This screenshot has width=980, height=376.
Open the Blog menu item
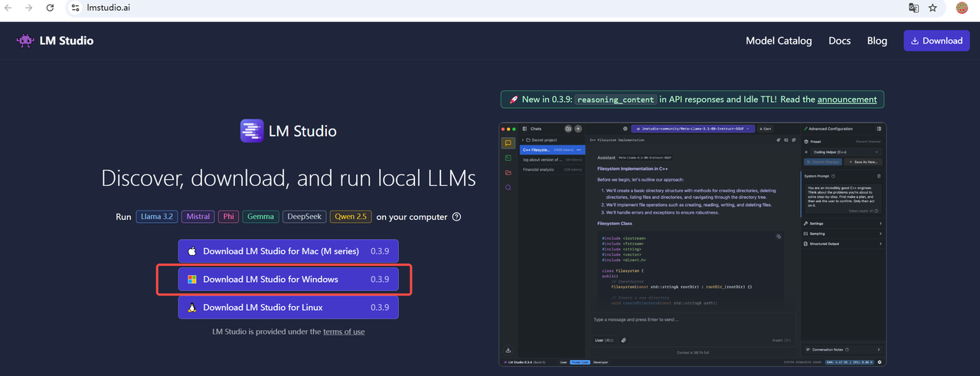point(877,41)
